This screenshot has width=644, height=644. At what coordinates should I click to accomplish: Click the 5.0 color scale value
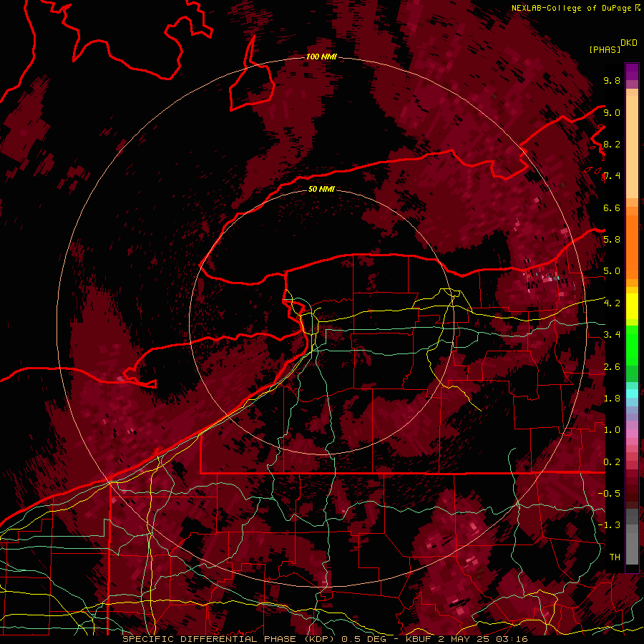click(x=612, y=271)
